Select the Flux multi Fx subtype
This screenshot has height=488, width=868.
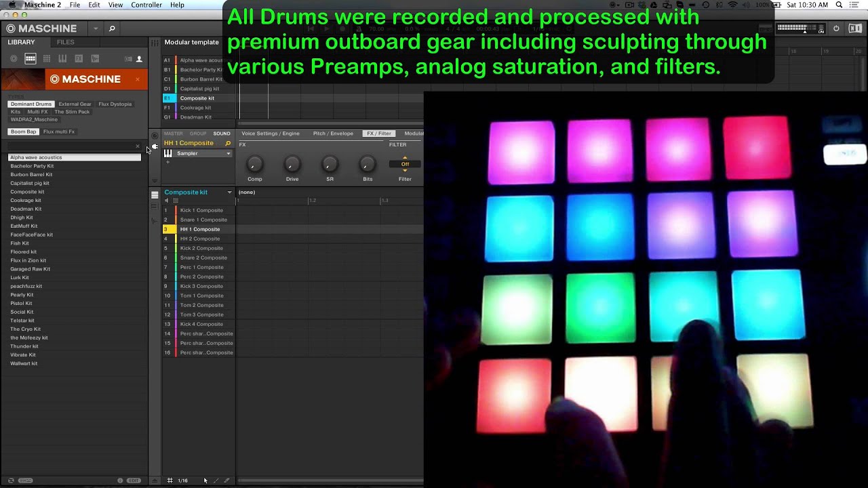[59, 131]
